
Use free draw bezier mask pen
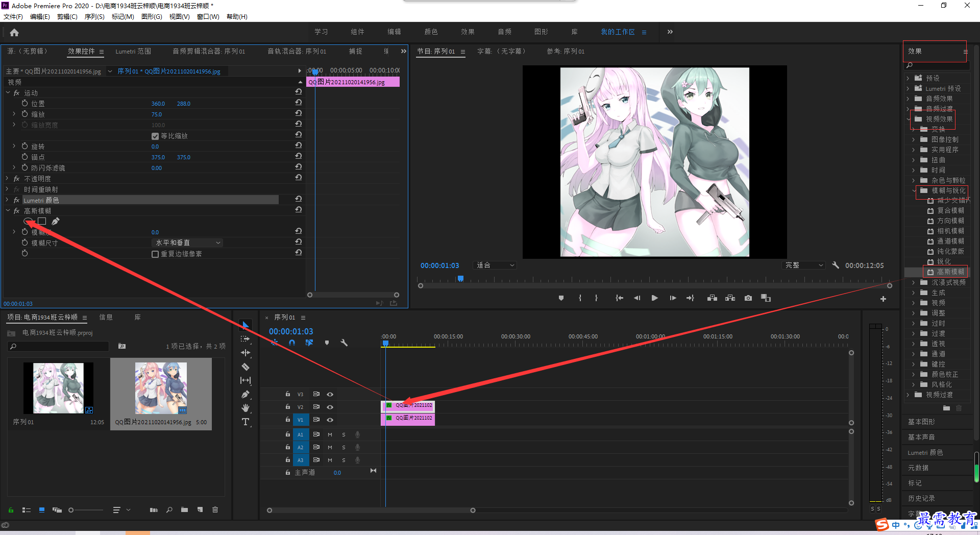(x=56, y=221)
